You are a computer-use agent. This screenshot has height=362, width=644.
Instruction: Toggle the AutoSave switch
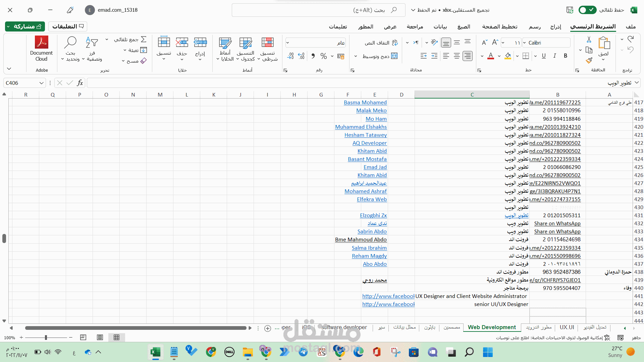pyautogui.click(x=587, y=10)
